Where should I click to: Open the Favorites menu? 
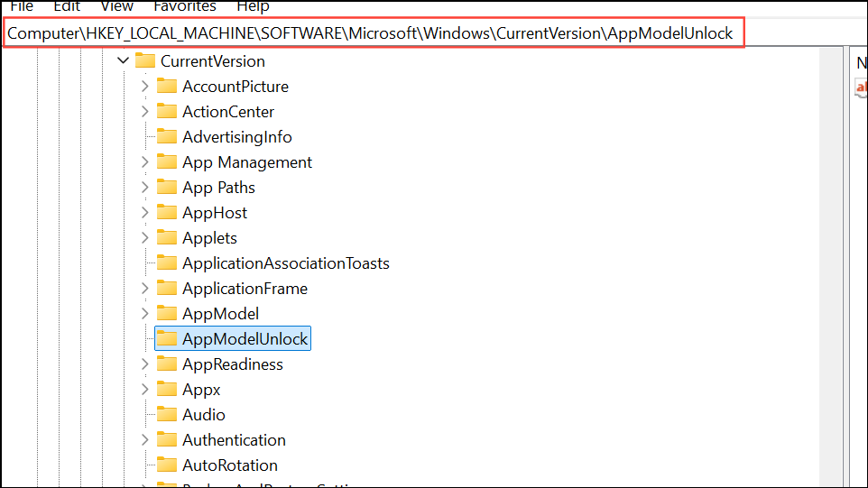click(184, 6)
